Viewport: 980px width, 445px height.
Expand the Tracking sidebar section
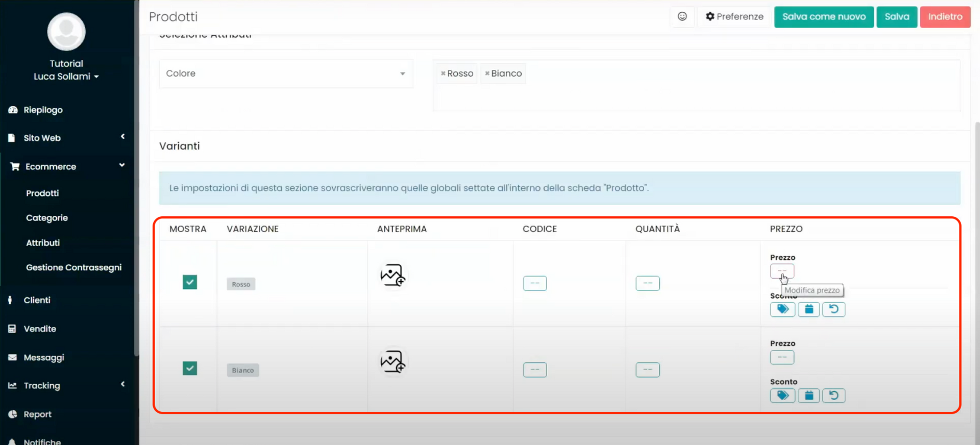pyautogui.click(x=66, y=385)
